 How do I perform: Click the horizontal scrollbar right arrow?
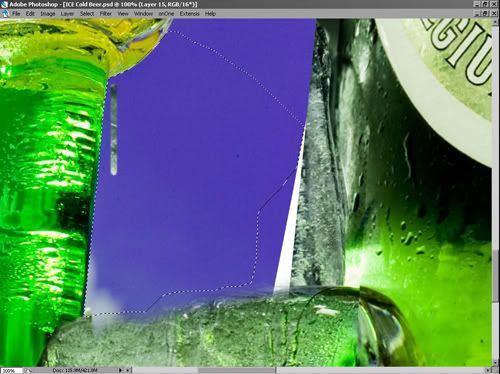[488, 370]
